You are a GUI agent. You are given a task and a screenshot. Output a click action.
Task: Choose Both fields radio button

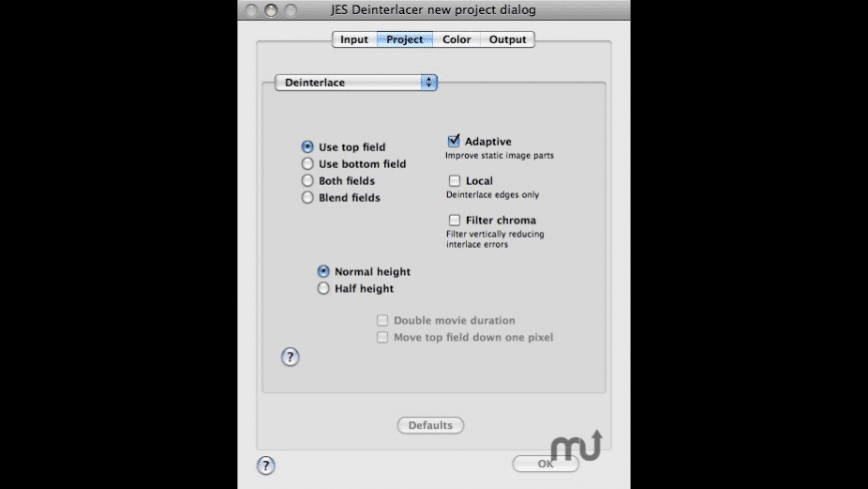click(x=307, y=181)
